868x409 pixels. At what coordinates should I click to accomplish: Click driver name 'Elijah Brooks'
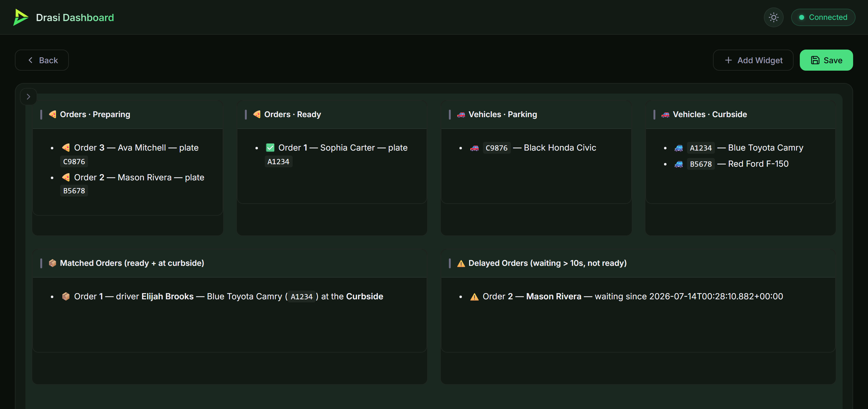click(167, 296)
